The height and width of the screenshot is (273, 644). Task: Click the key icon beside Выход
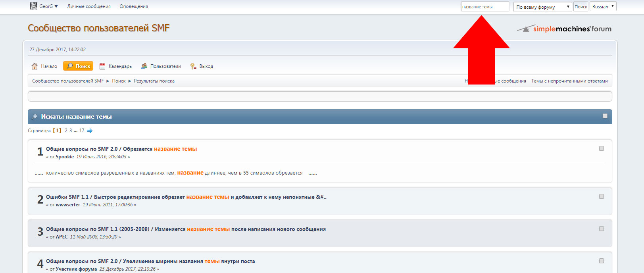pos(193,66)
